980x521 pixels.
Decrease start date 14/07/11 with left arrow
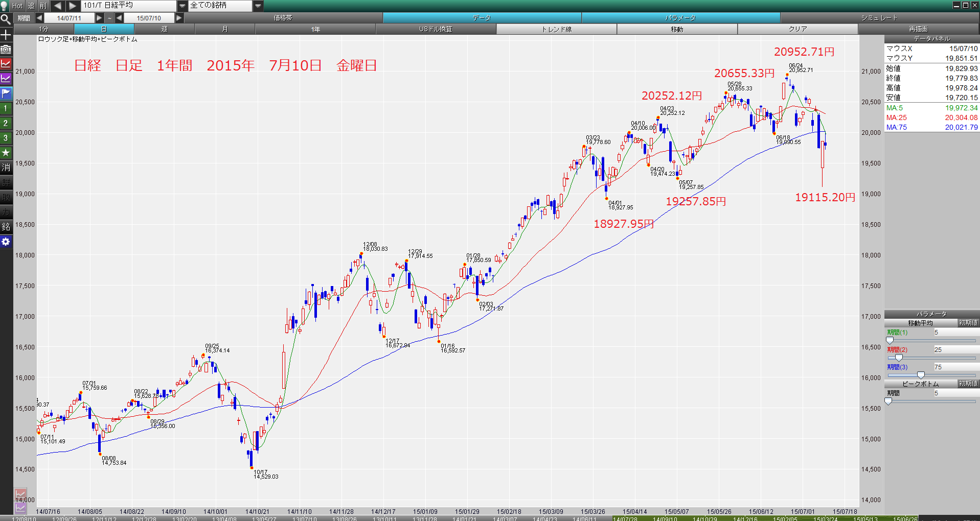[x=39, y=18]
